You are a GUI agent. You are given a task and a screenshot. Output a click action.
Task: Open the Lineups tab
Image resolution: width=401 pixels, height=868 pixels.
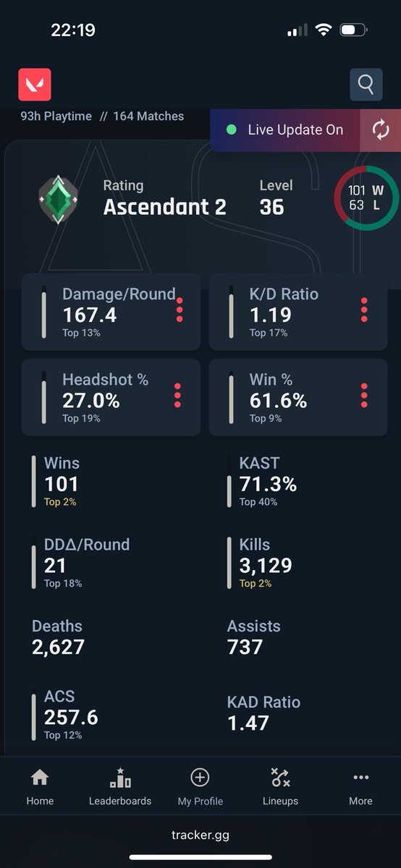tap(280, 787)
